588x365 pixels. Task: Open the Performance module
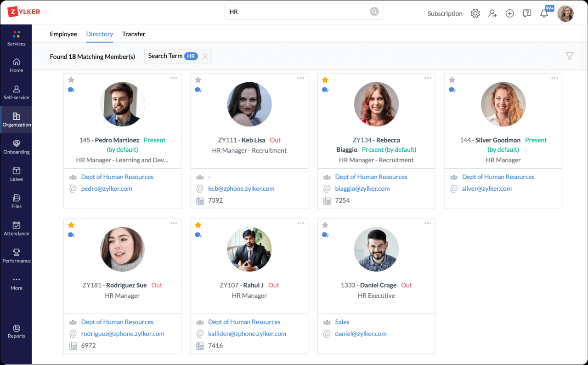tap(16, 256)
